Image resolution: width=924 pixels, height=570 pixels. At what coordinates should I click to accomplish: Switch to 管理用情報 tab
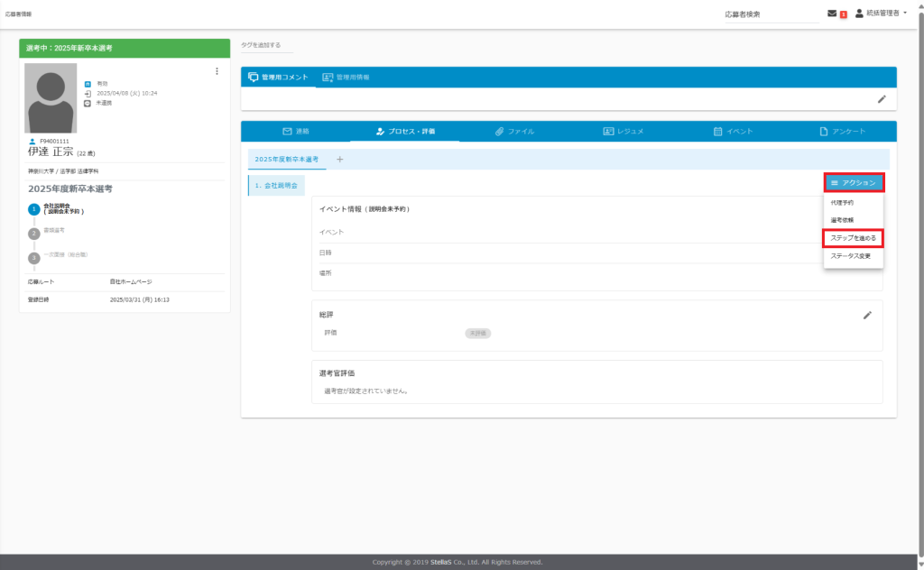(346, 78)
